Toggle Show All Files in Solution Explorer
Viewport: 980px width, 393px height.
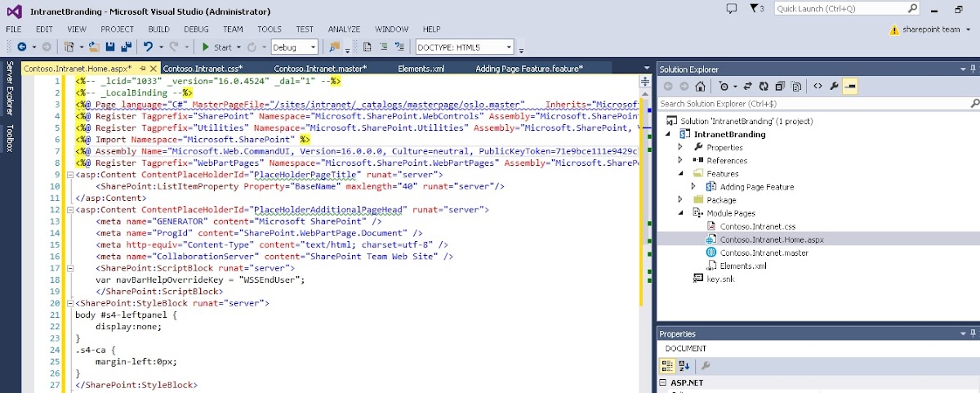(x=796, y=86)
